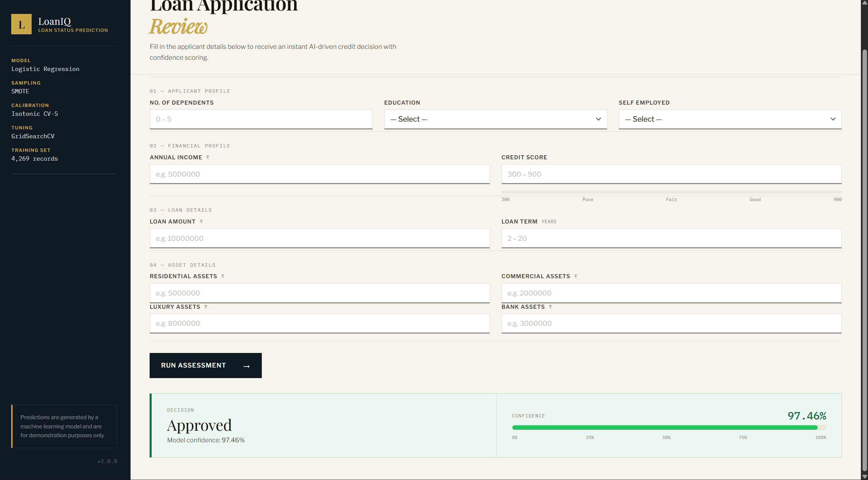This screenshot has width=868, height=480.
Task: Click the 75% confidence scale label
Action: point(743,438)
